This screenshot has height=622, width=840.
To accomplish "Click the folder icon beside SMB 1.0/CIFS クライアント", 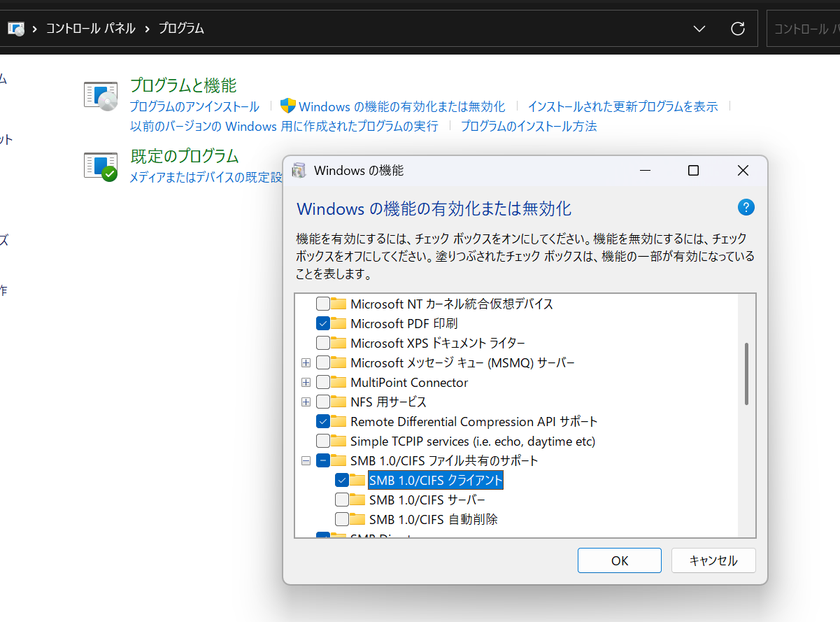I will coord(358,480).
